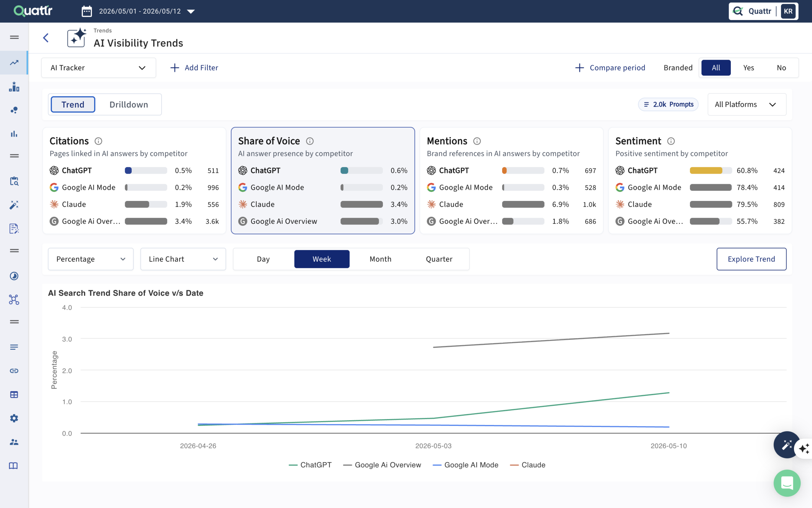Screen dimensions: 812x508
Task: Open the green chat support bubble
Action: point(787,483)
